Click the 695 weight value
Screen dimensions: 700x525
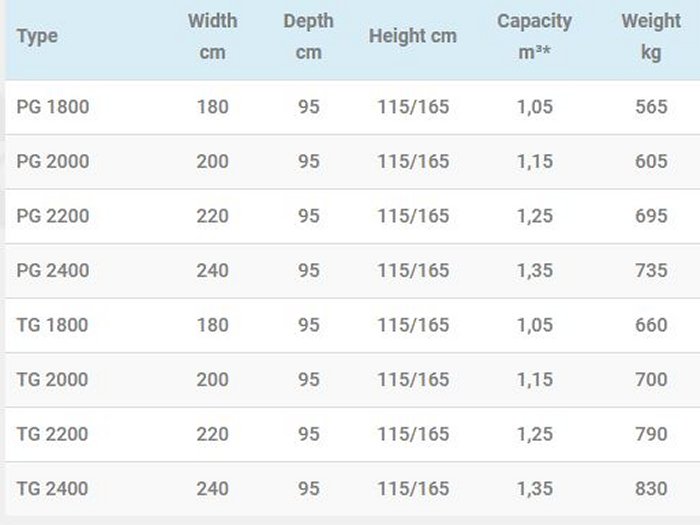click(x=651, y=216)
